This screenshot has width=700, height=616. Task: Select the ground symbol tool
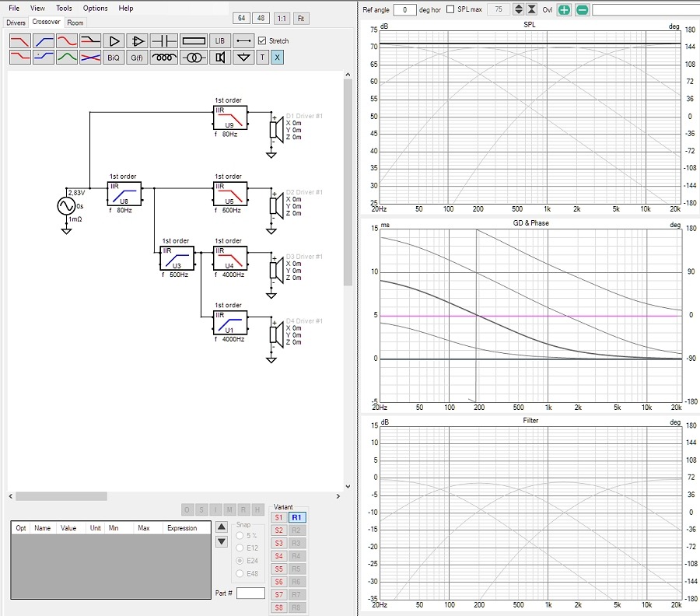coord(243,57)
